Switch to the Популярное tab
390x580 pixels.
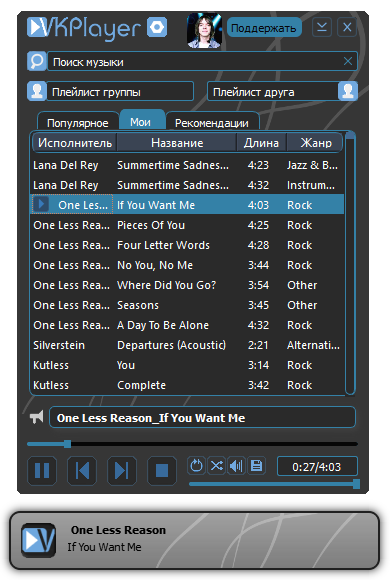click(78, 122)
